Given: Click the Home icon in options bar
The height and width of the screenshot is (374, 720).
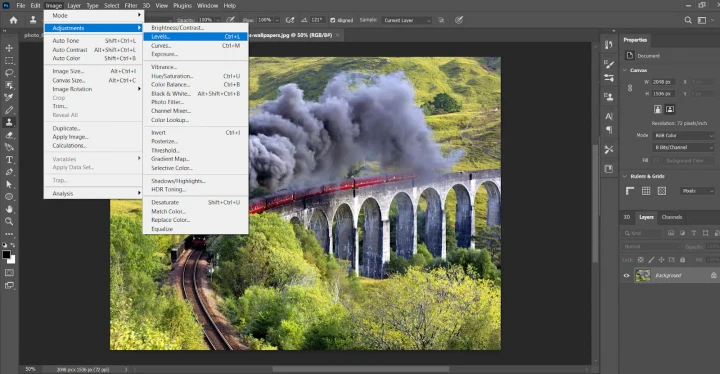Looking at the screenshot, I should (13, 20).
